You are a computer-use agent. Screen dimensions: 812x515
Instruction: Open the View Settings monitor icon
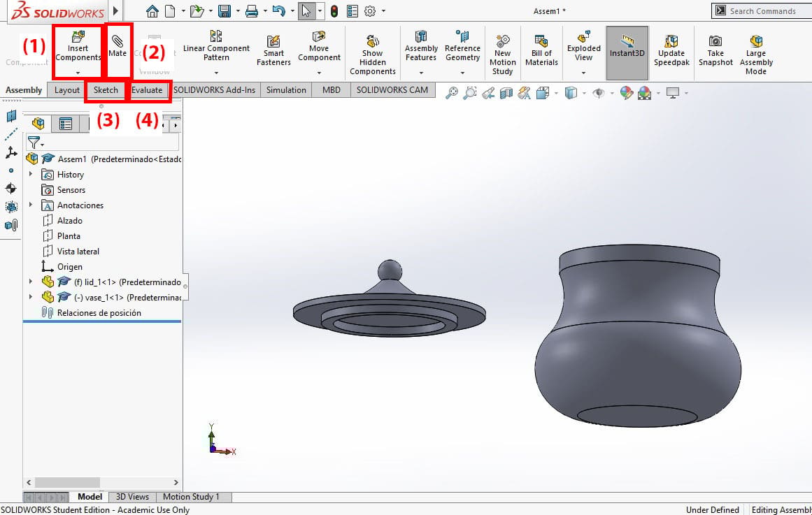[x=673, y=93]
